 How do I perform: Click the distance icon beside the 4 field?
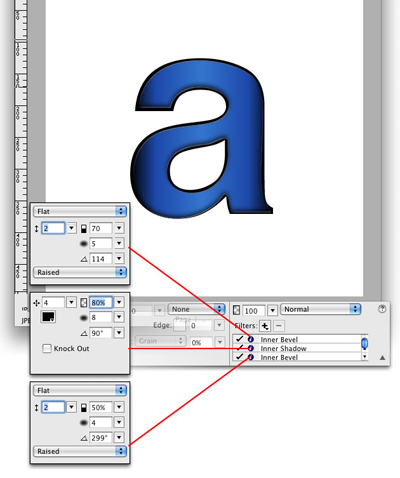pos(36,303)
